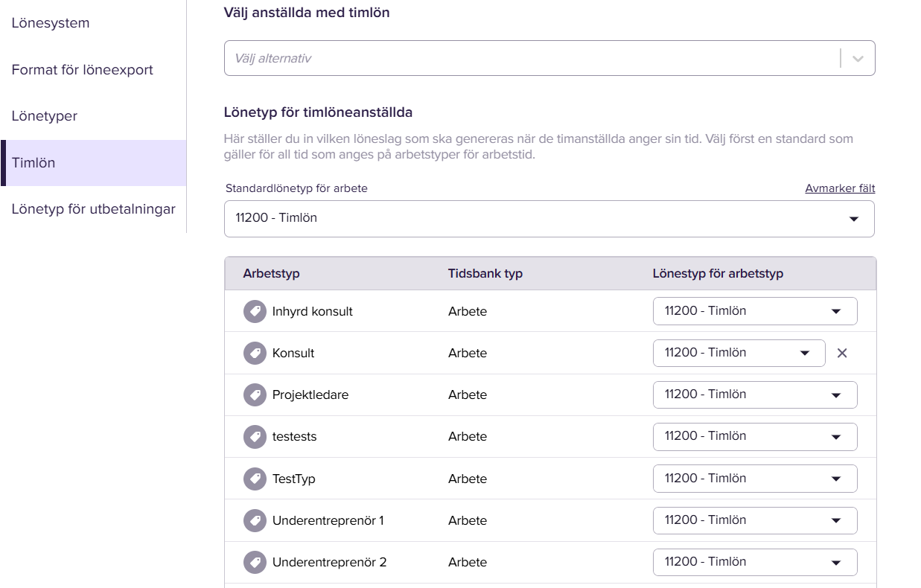Viewport: 921px width, 588px height.
Task: Click tag icon beside Inhyrd konsult
Action: (255, 311)
